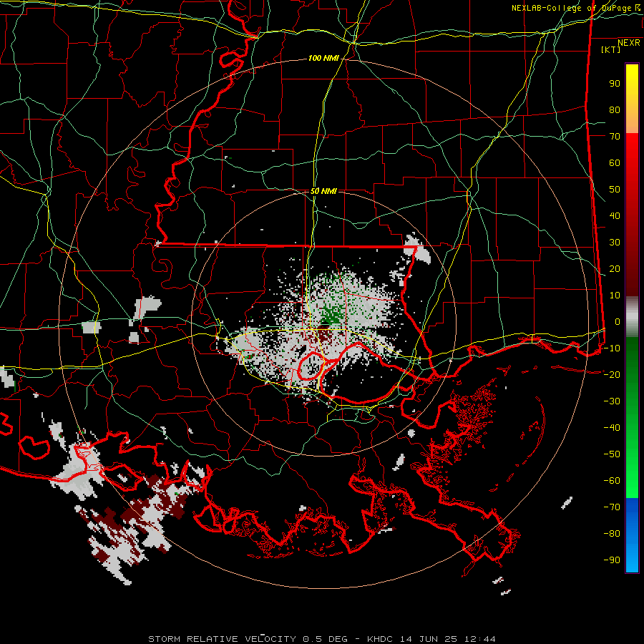This screenshot has height=644, width=644.
Task: Click the -20 value on velocity scale
Action: click(x=612, y=375)
